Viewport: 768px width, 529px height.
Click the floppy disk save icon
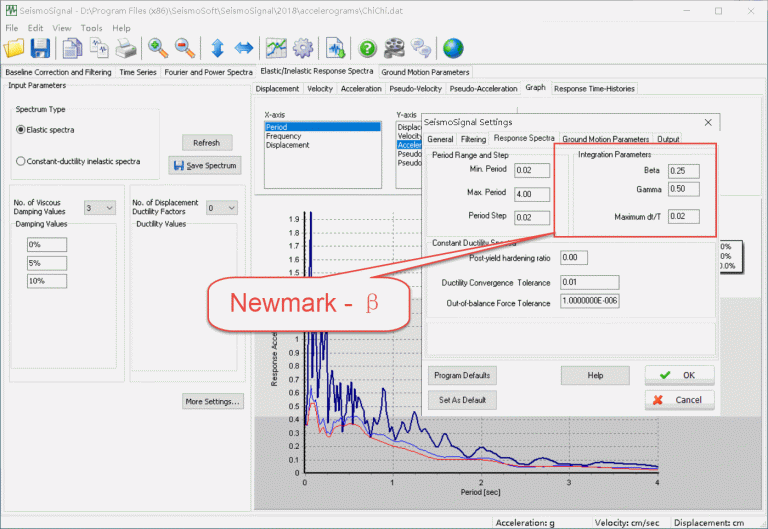[x=42, y=47]
